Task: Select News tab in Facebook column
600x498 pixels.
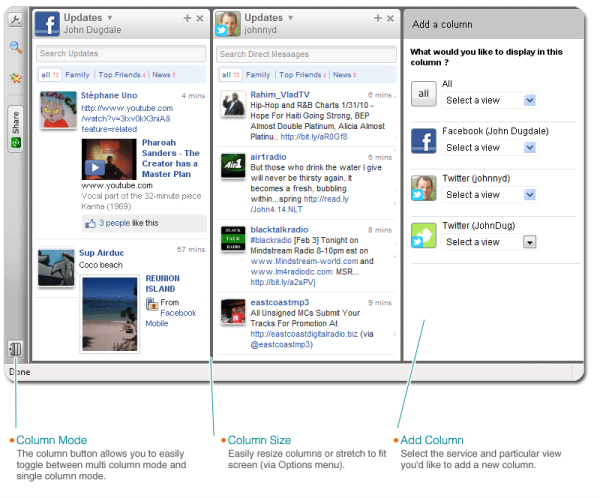Action: (x=164, y=75)
